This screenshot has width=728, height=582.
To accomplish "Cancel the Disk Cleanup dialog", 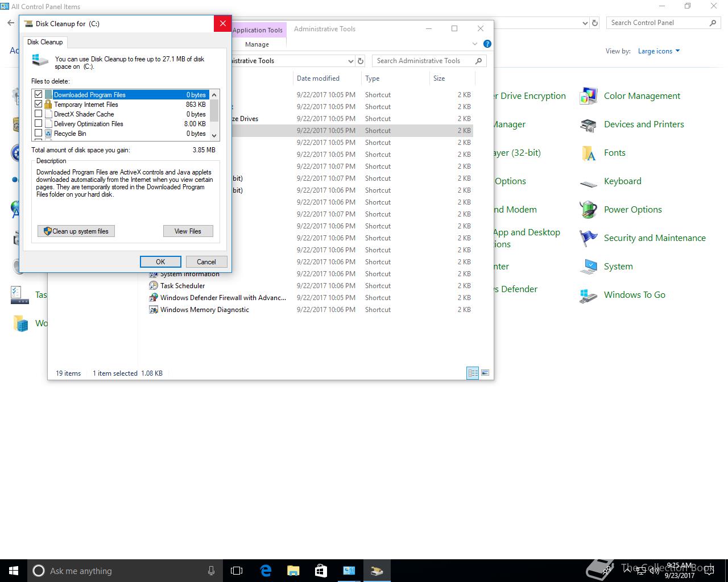I will click(206, 262).
